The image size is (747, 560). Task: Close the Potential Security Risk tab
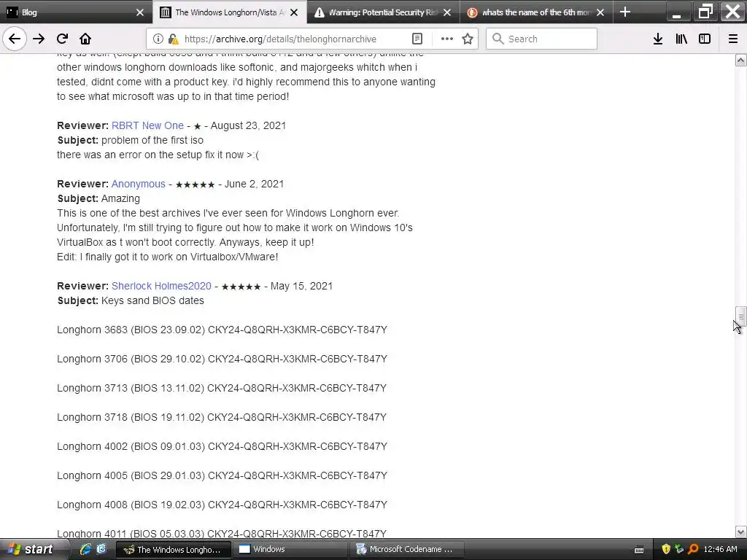pyautogui.click(x=447, y=12)
